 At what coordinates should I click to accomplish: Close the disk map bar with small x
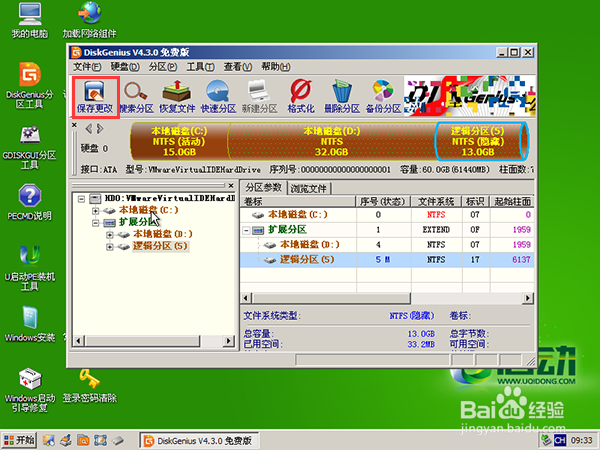tap(74, 125)
